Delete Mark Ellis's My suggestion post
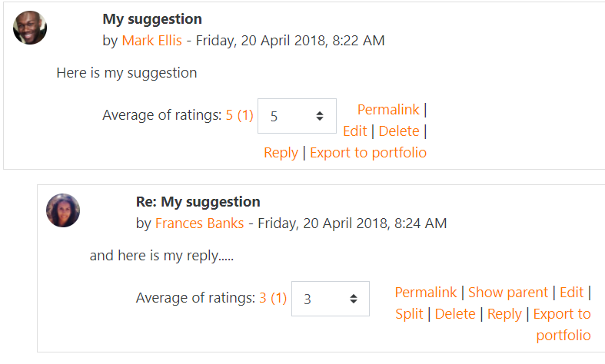This screenshot has width=605, height=364. tap(399, 131)
